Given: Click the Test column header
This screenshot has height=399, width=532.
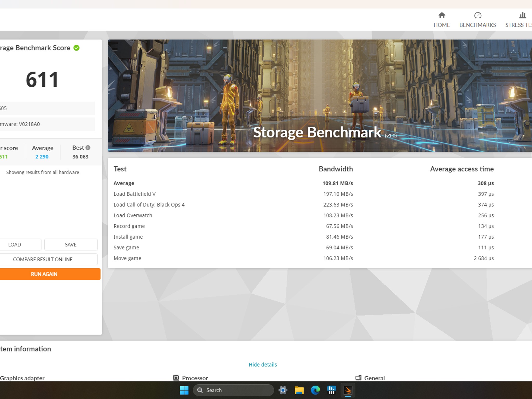Looking at the screenshot, I should [120, 169].
